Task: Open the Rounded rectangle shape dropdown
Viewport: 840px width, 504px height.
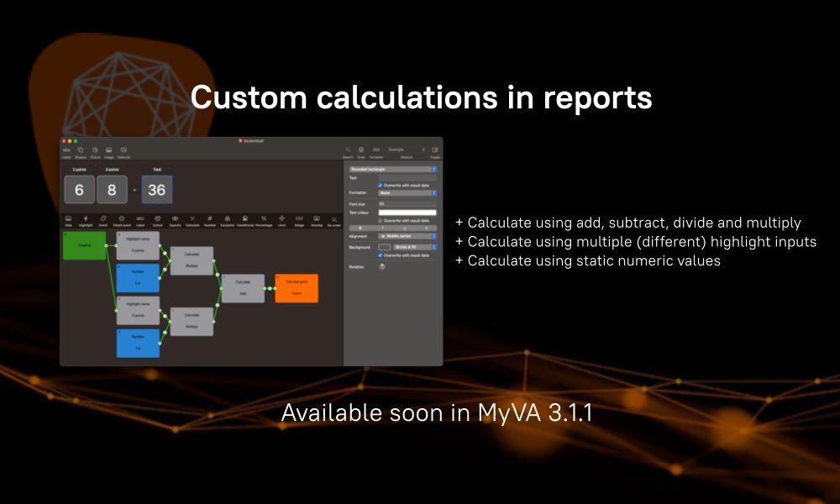Action: pyautogui.click(x=392, y=169)
